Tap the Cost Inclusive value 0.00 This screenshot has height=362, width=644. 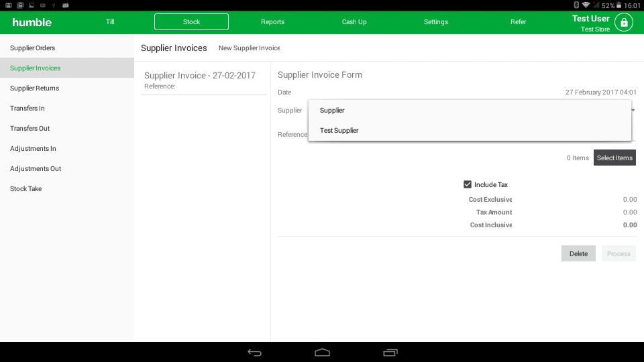pyautogui.click(x=630, y=225)
